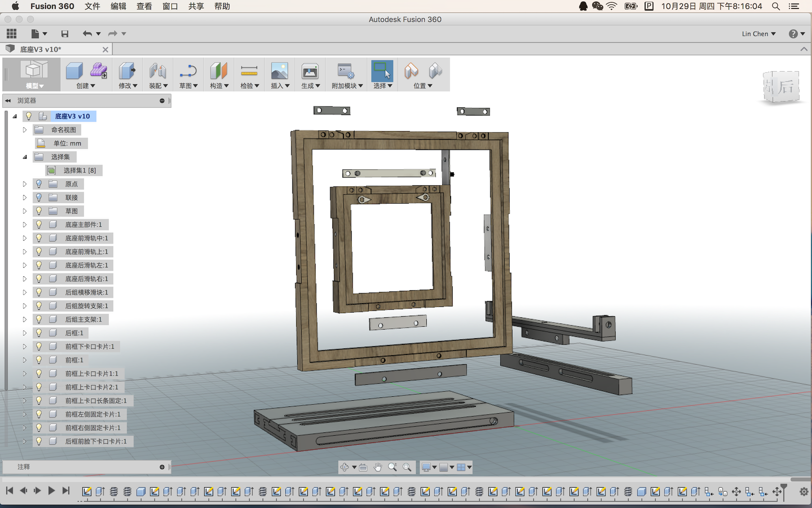Screen dimensions: 812x508
Task: Click the Create box icon in toolbar
Action: pyautogui.click(x=74, y=71)
